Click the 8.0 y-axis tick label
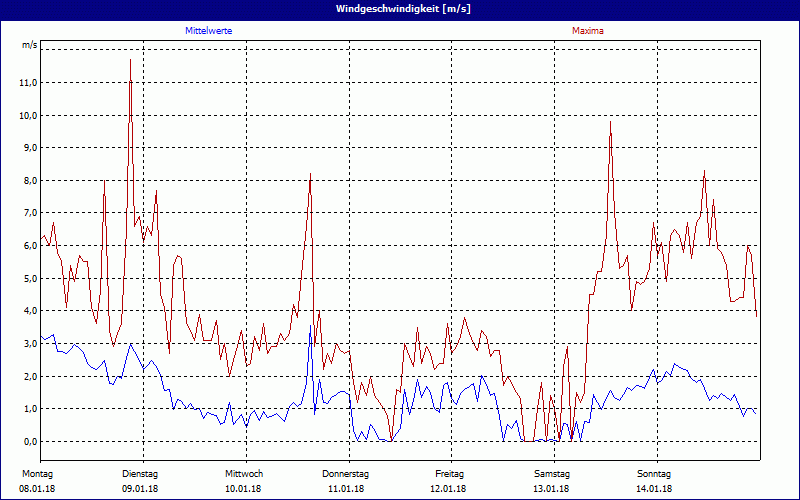This screenshot has width=800, height=500. (28, 181)
